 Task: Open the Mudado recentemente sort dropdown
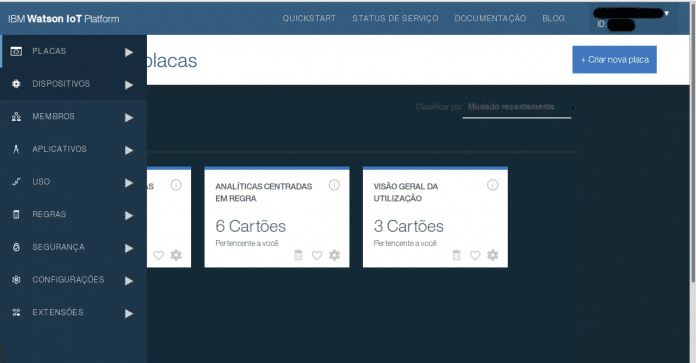[x=517, y=108]
